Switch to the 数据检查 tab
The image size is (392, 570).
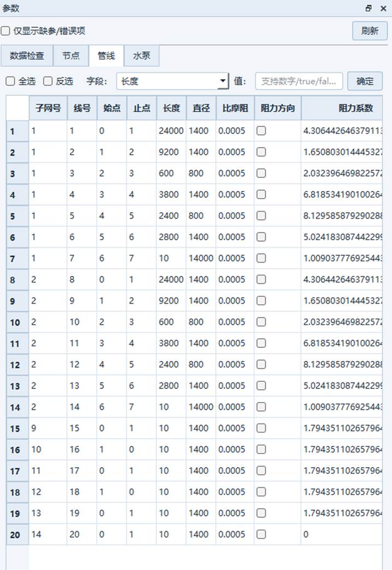pyautogui.click(x=27, y=56)
